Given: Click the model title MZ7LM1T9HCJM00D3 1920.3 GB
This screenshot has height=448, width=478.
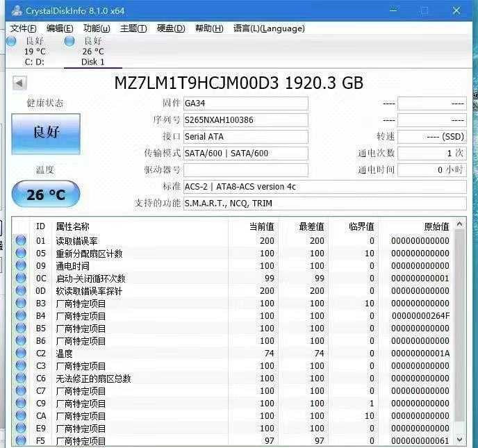Looking at the screenshot, I should pos(239,83).
